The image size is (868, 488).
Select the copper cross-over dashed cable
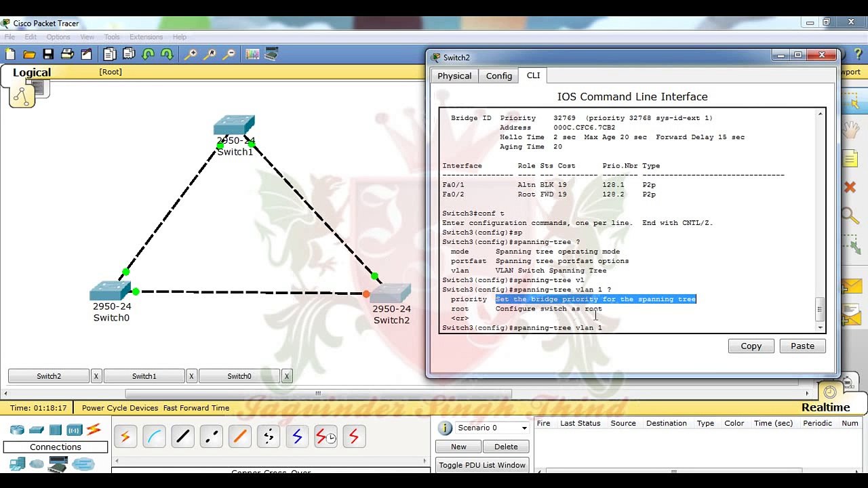click(211, 437)
